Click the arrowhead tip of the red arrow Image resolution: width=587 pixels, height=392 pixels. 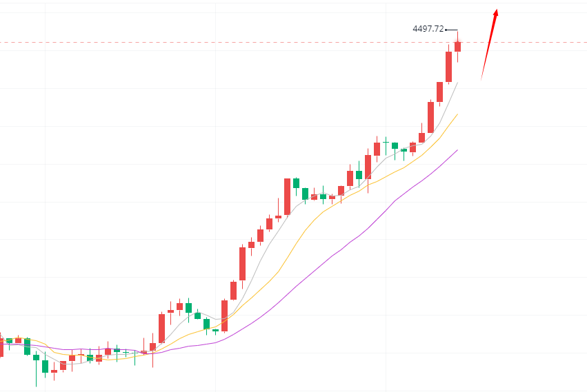pyautogui.click(x=496, y=10)
